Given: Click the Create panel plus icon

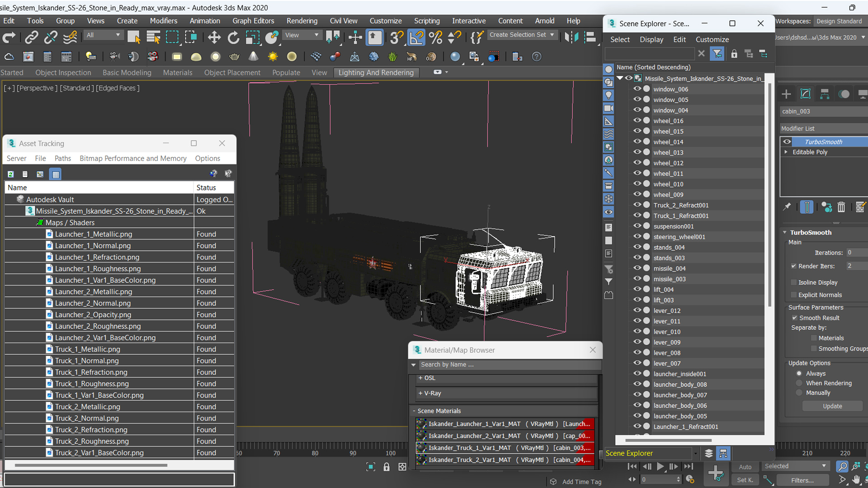Looking at the screenshot, I should pos(786,94).
